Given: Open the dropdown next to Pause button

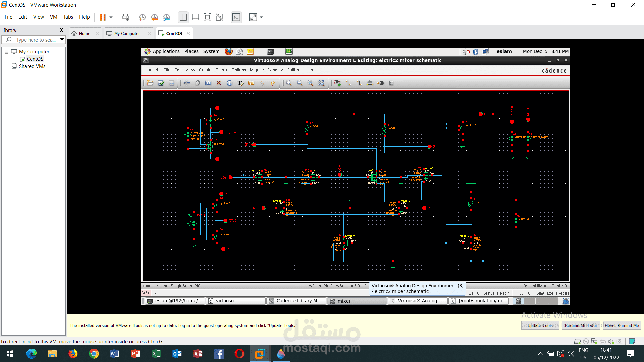Looking at the screenshot, I should coord(111,17).
